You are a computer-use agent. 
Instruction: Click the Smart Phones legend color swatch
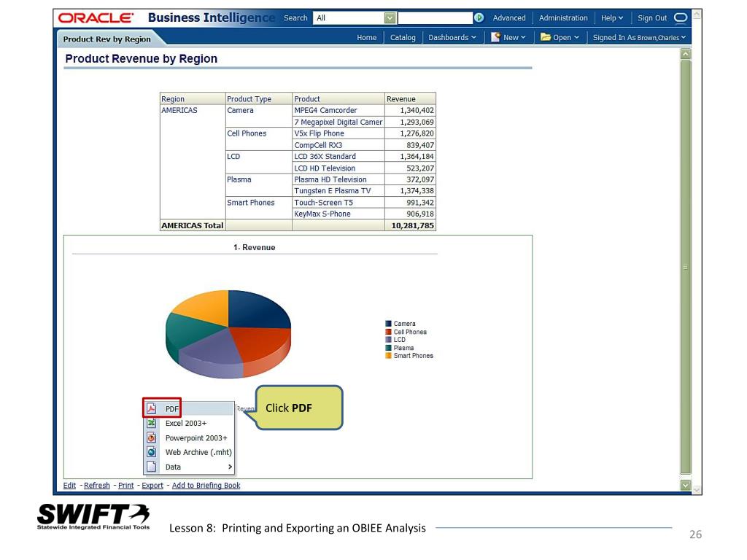point(388,355)
